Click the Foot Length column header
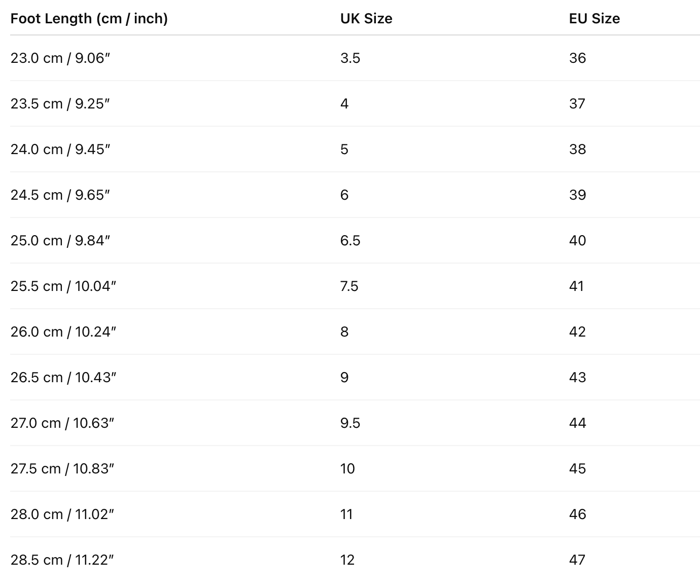The height and width of the screenshot is (588, 700). tap(89, 19)
